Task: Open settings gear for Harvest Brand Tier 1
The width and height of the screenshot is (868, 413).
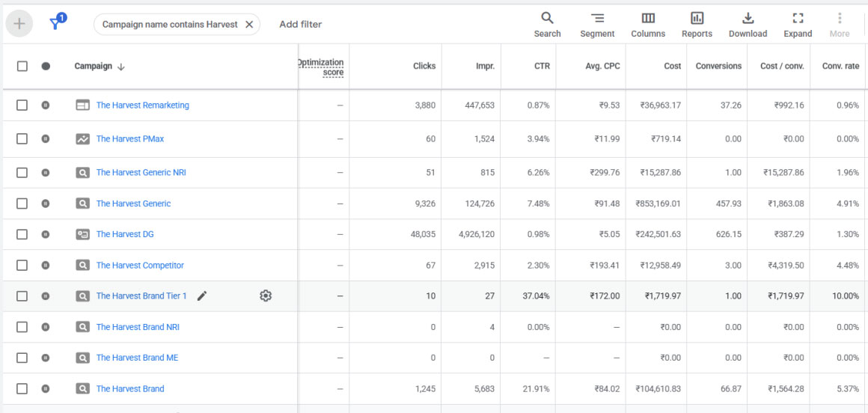Action: (266, 296)
